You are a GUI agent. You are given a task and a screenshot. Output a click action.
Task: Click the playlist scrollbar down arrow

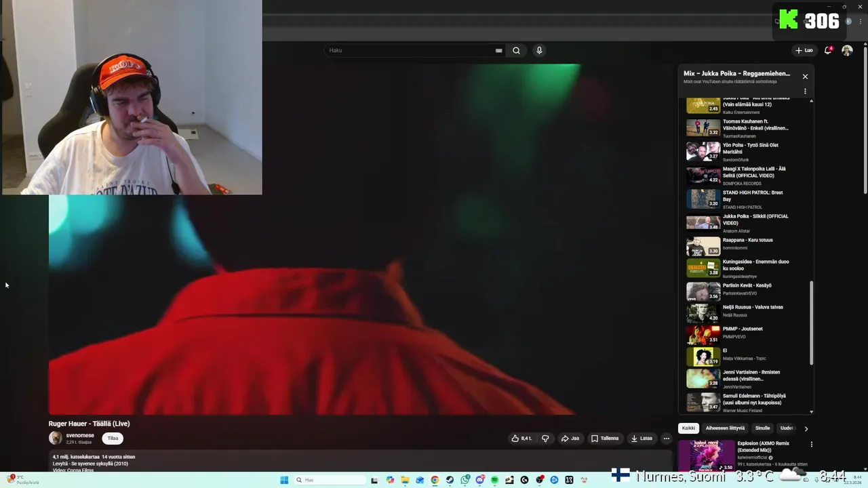(x=811, y=411)
